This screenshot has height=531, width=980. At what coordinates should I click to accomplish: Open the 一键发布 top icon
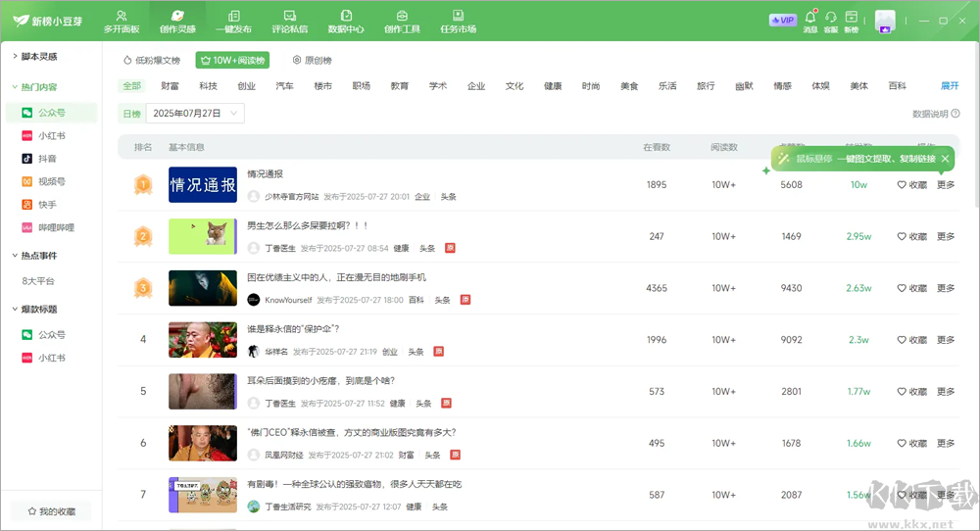[234, 22]
